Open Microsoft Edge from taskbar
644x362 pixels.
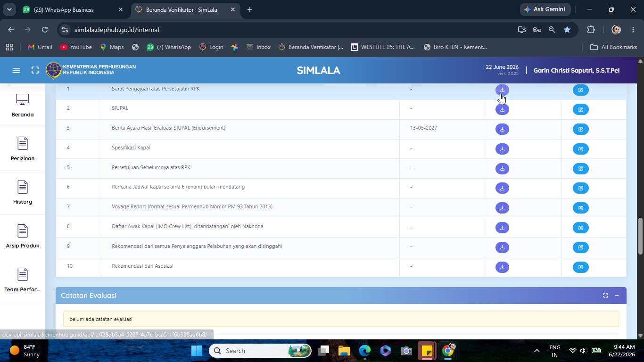[x=364, y=351]
